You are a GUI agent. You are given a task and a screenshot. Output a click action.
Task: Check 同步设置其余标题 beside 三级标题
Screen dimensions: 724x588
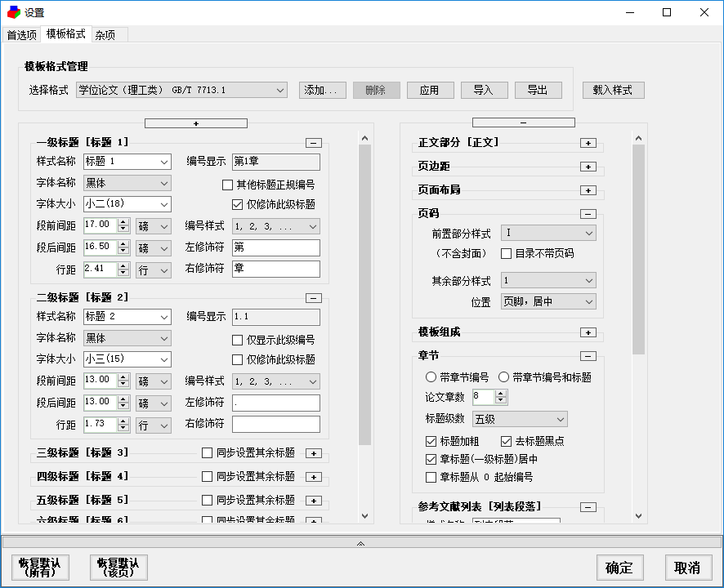(208, 452)
